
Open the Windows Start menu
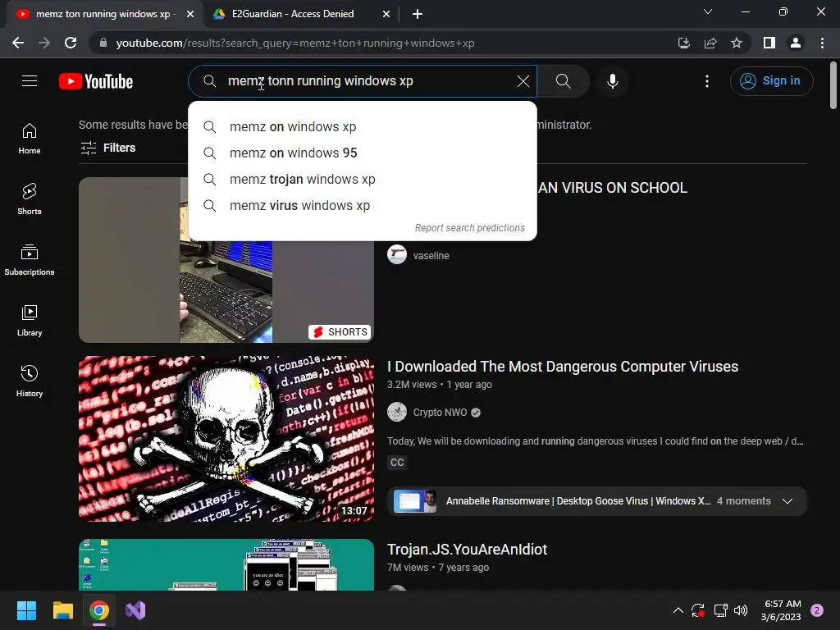(x=26, y=610)
